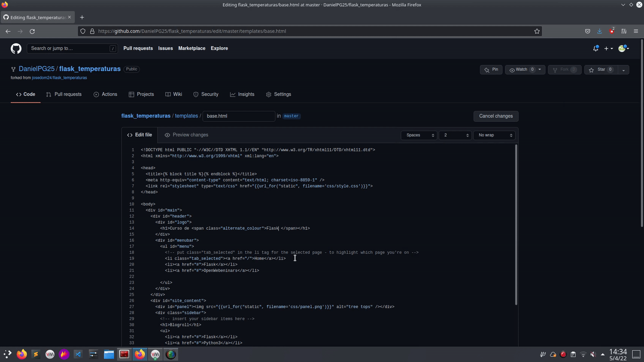Open templates breadcrumb folder link
This screenshot has height=362, width=644.
pos(186,116)
